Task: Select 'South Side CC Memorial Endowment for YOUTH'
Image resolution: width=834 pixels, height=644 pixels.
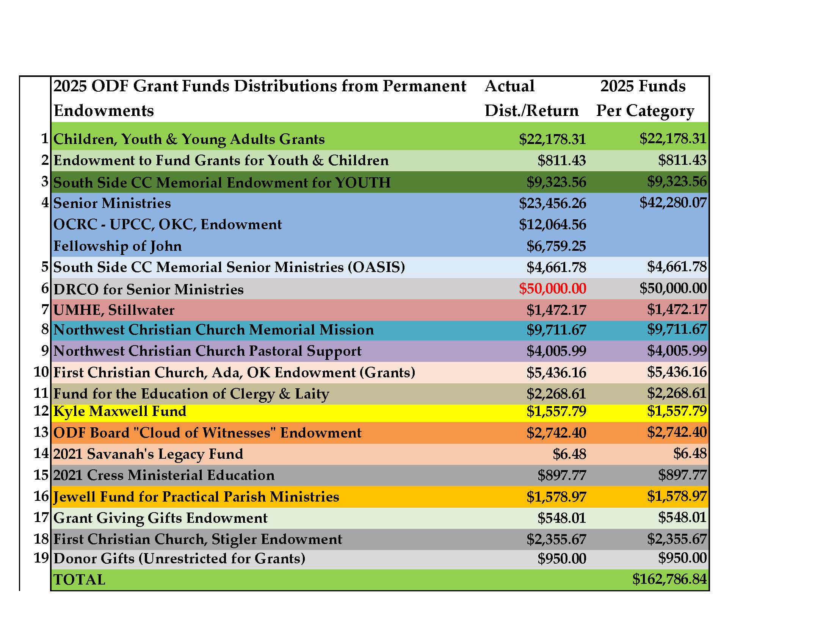Action: pos(222,182)
